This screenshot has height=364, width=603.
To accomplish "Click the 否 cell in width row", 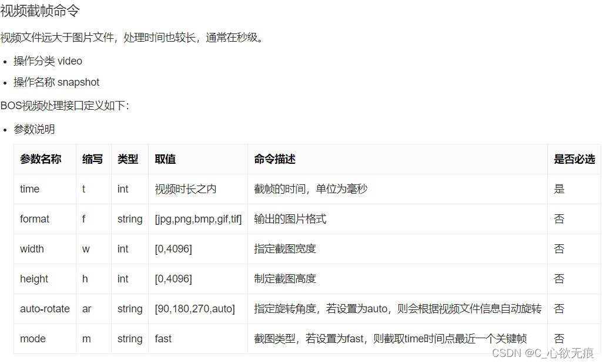I will [559, 249].
